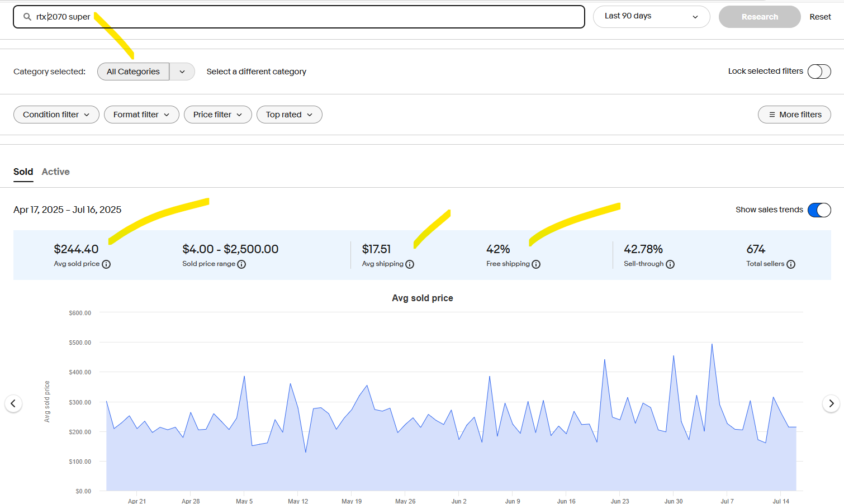The width and height of the screenshot is (844, 504).
Task: Go to next chart with right arrow
Action: point(831,403)
